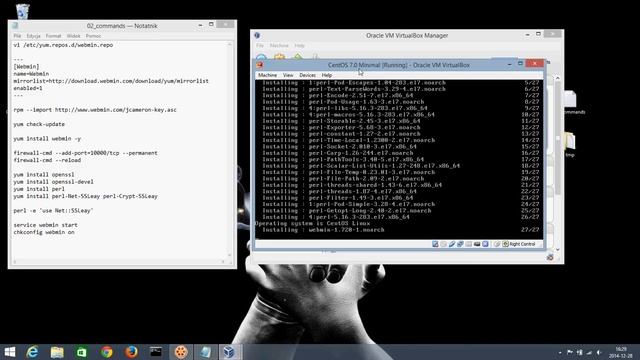Launch Google Chrome from the taskbar
This screenshot has height=360, width=640.
point(107,352)
